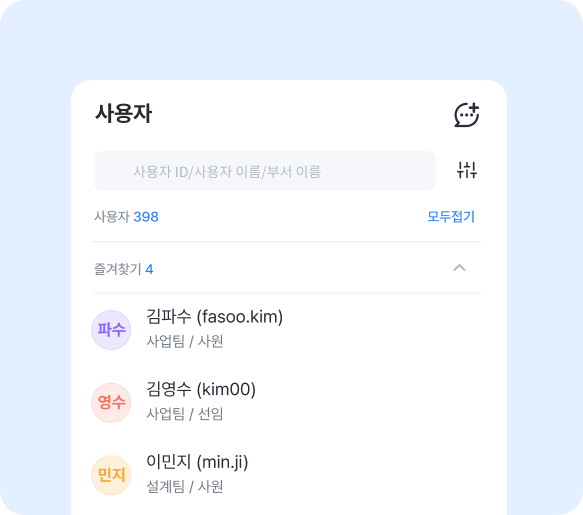
Task: Click the 사용자 398 count label
Action: click(x=126, y=217)
